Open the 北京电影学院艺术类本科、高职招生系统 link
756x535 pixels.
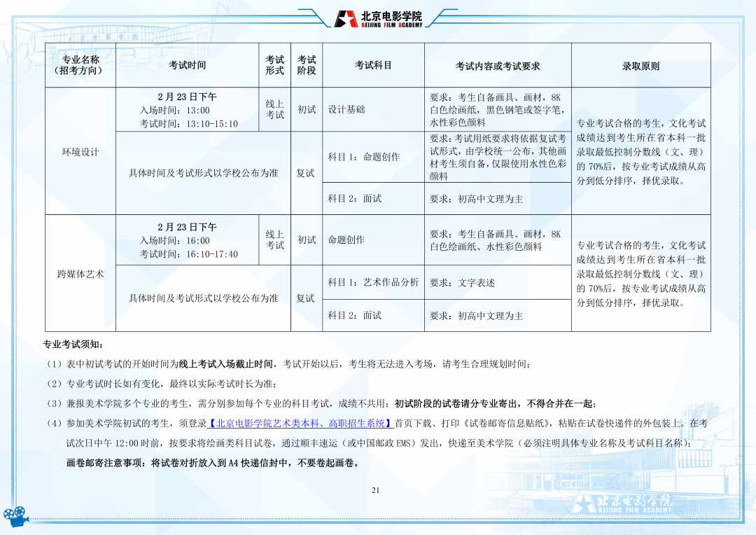click(300, 423)
